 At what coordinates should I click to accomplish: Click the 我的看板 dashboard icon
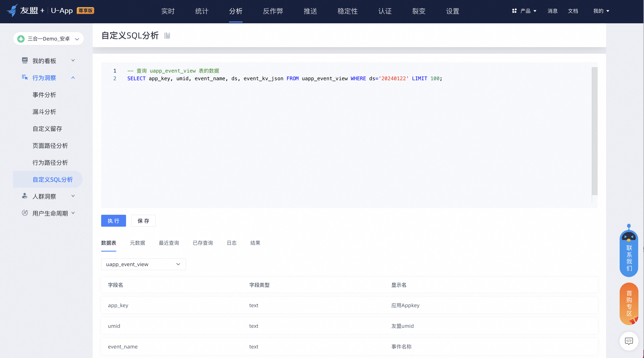pos(25,61)
